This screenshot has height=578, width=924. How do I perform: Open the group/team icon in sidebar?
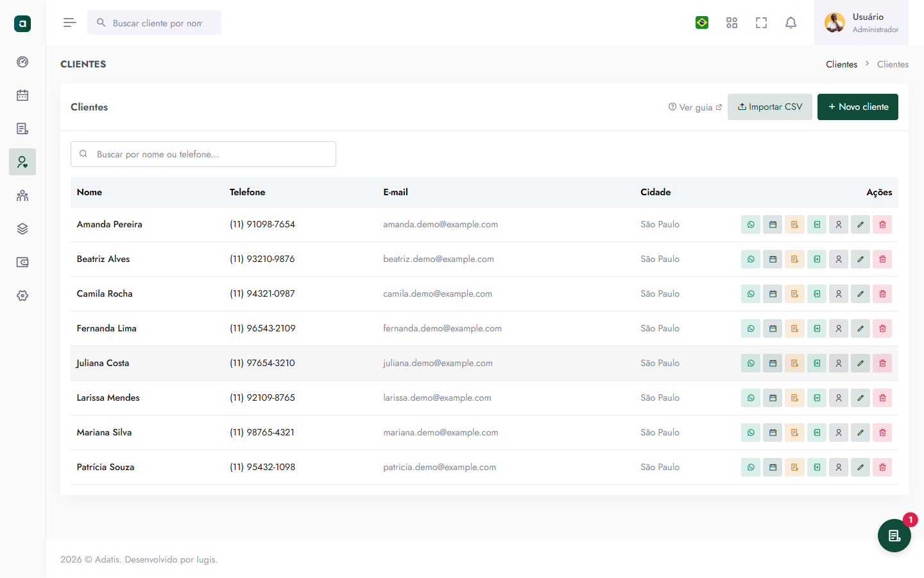click(22, 195)
